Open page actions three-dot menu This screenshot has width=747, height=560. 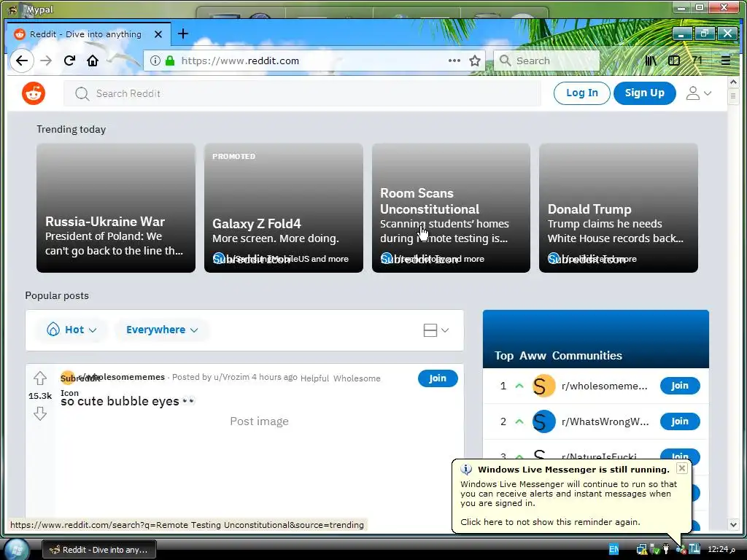click(x=454, y=61)
